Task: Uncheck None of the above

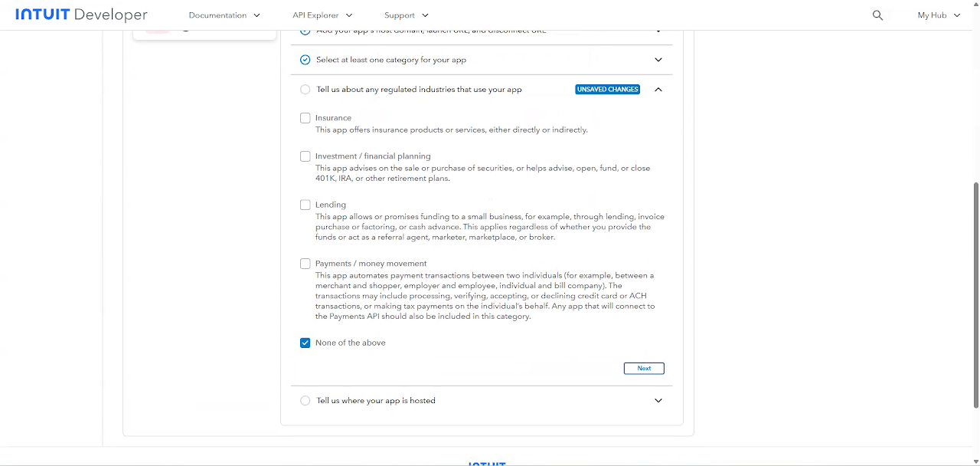Action: point(305,343)
